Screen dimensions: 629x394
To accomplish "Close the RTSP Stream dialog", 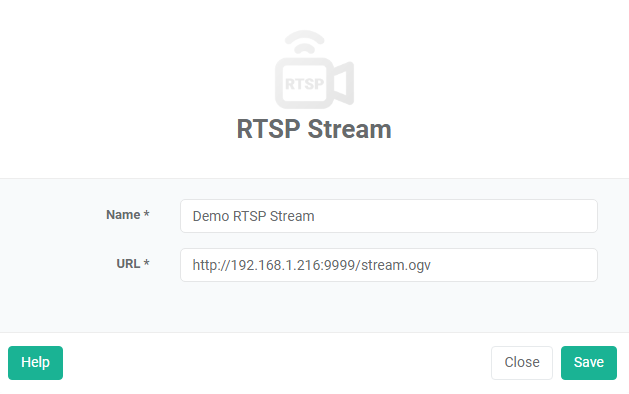I will point(522,363).
